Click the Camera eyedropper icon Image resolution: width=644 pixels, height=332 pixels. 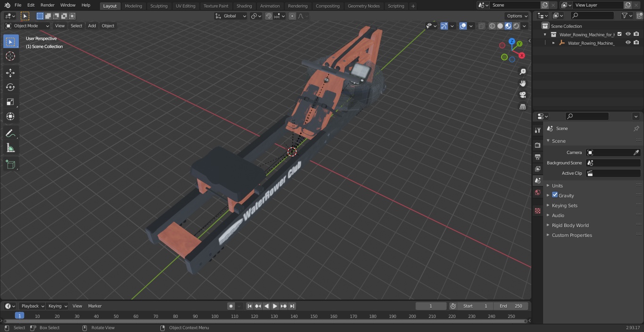636,153
